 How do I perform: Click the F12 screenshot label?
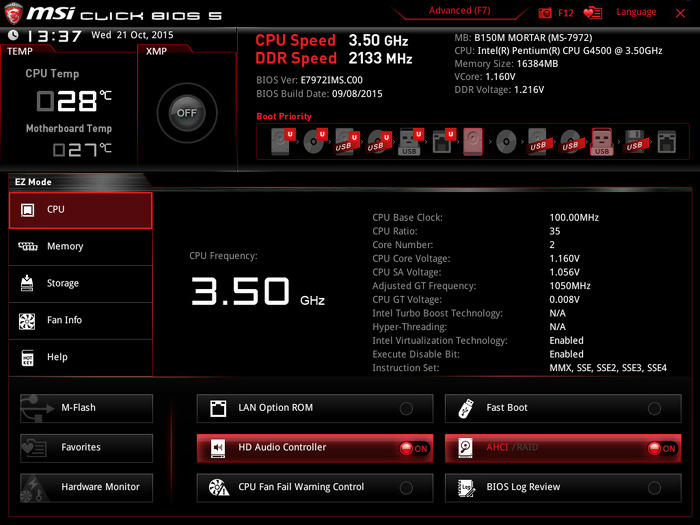point(565,13)
